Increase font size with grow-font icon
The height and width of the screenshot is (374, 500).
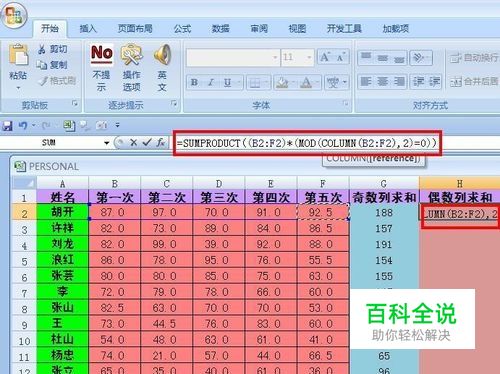tap(325, 57)
